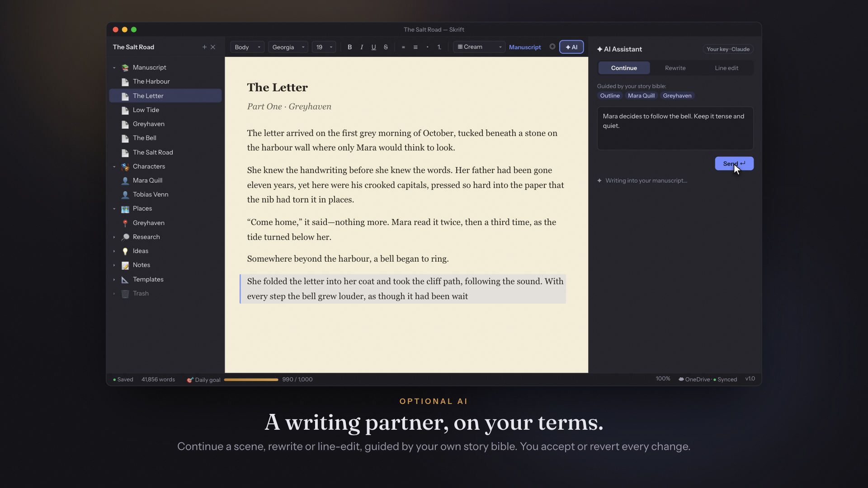Image resolution: width=868 pixels, height=488 pixels.
Task: Collapse the Characters folder
Action: point(114,166)
